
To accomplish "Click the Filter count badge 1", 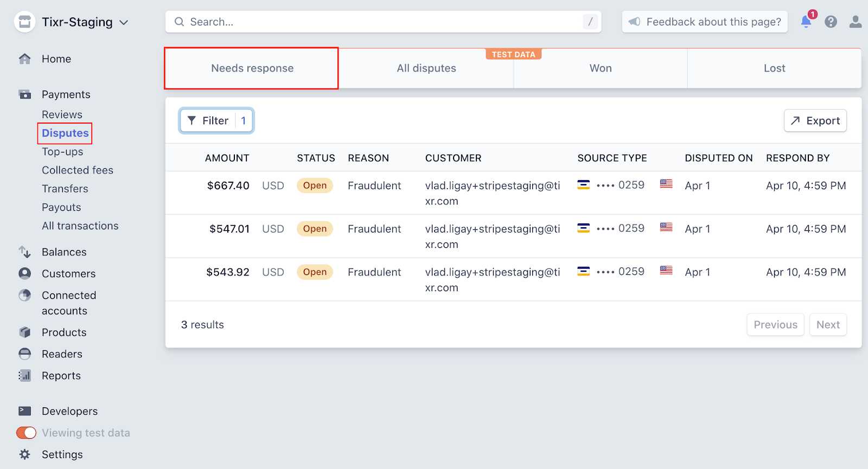I will 244,120.
